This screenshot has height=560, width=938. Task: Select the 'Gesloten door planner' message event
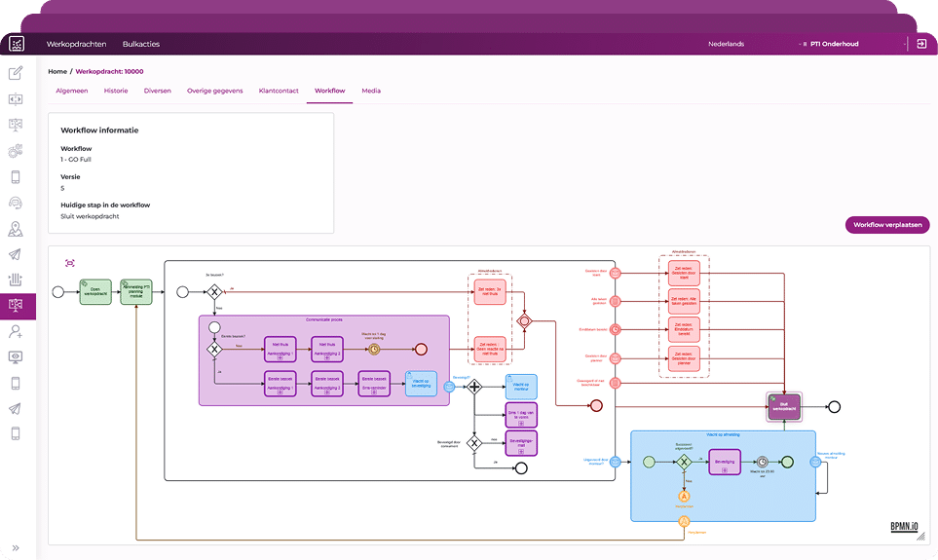[615, 358]
